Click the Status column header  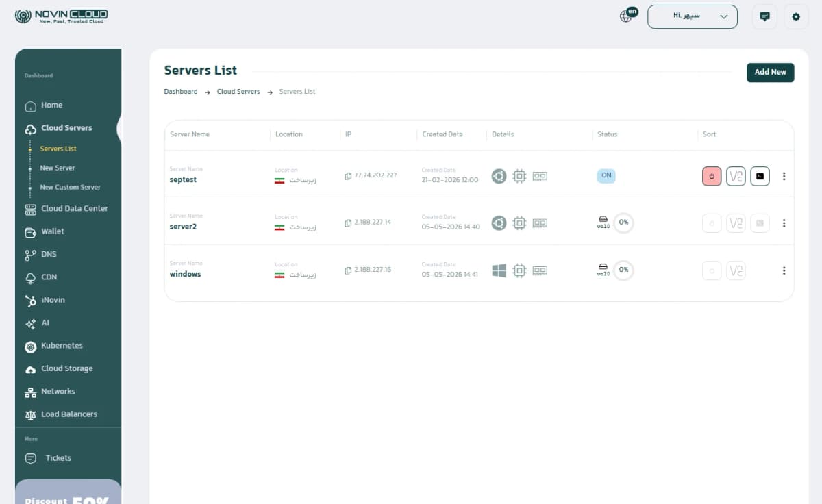[x=608, y=134]
